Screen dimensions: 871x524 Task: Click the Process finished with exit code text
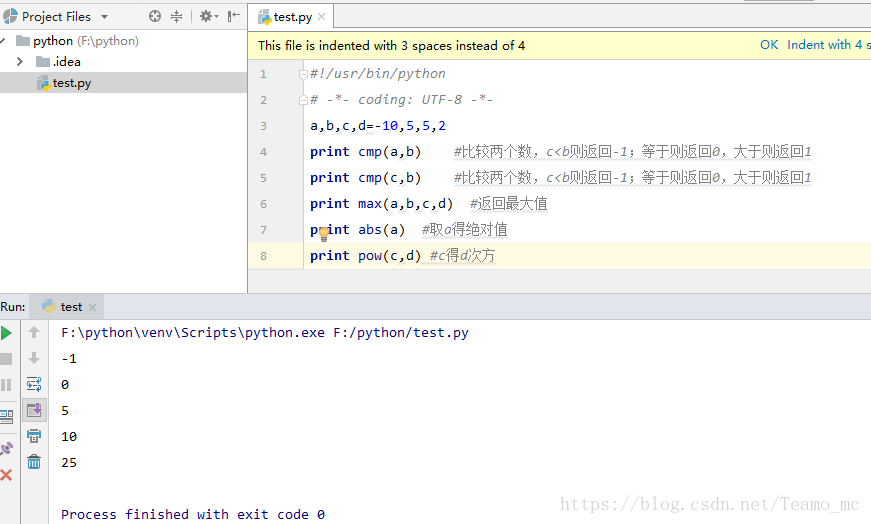coord(193,515)
